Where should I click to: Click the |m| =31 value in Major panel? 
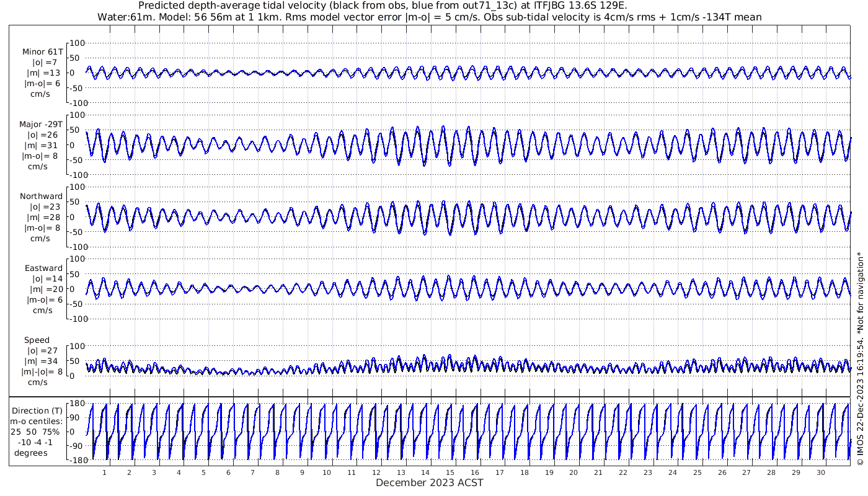pyautogui.click(x=42, y=145)
